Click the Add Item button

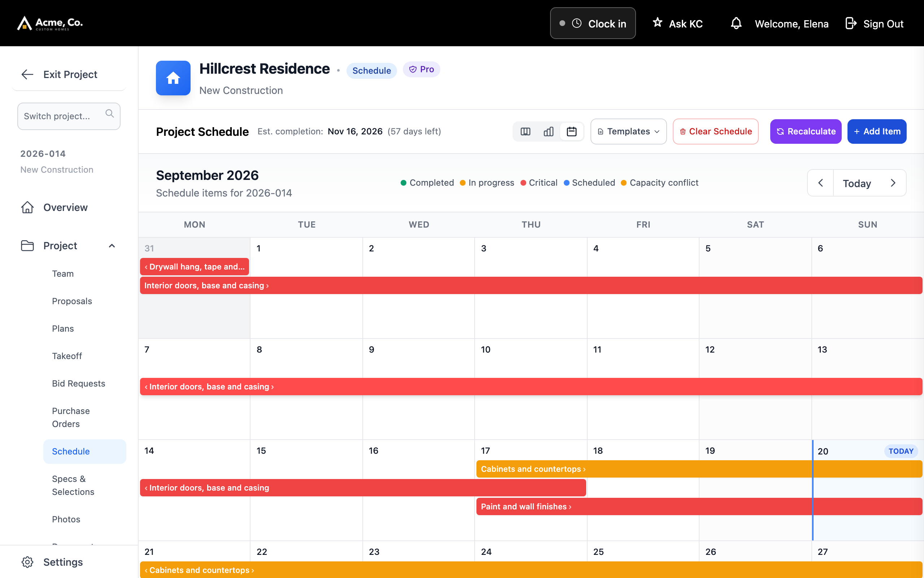click(x=877, y=131)
